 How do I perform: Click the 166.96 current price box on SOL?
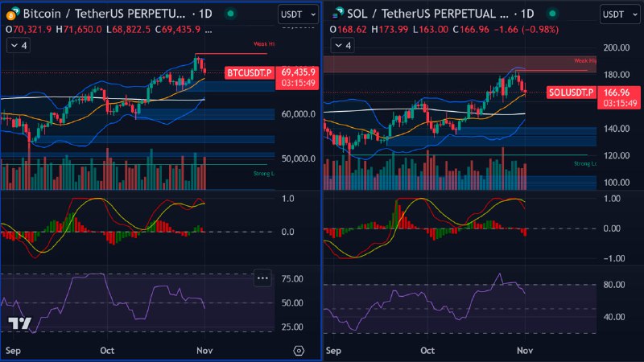pyautogui.click(x=619, y=97)
